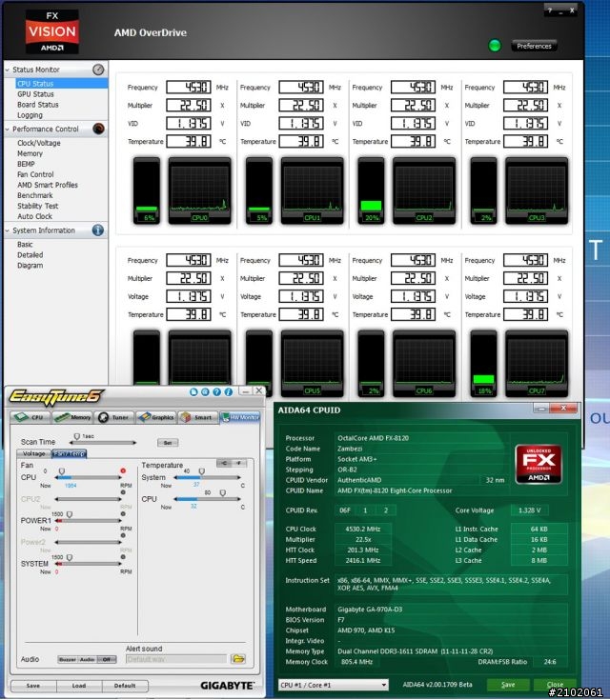This screenshot has width=610, height=700.
Task: Click the first blue document icon in EasyTune6
Action: pos(193,391)
